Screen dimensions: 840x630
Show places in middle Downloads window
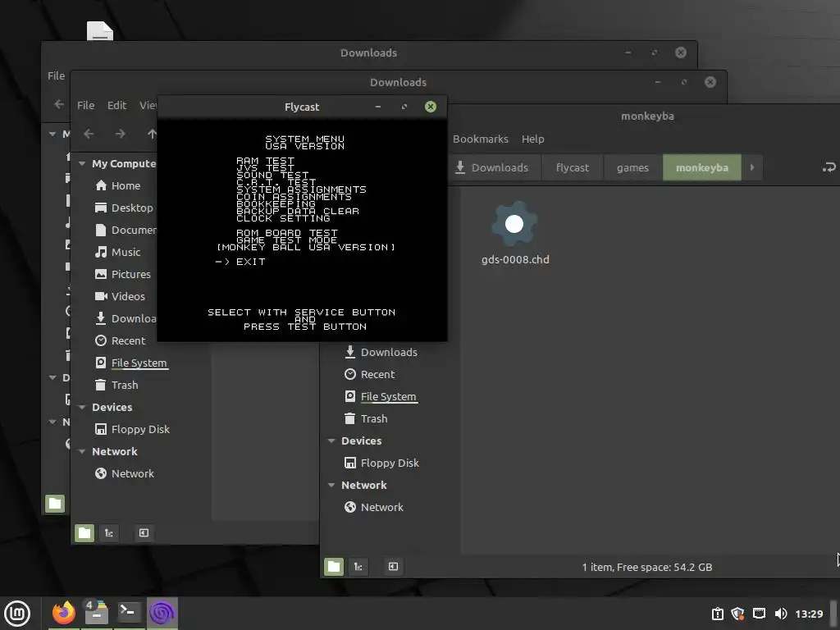click(x=84, y=533)
